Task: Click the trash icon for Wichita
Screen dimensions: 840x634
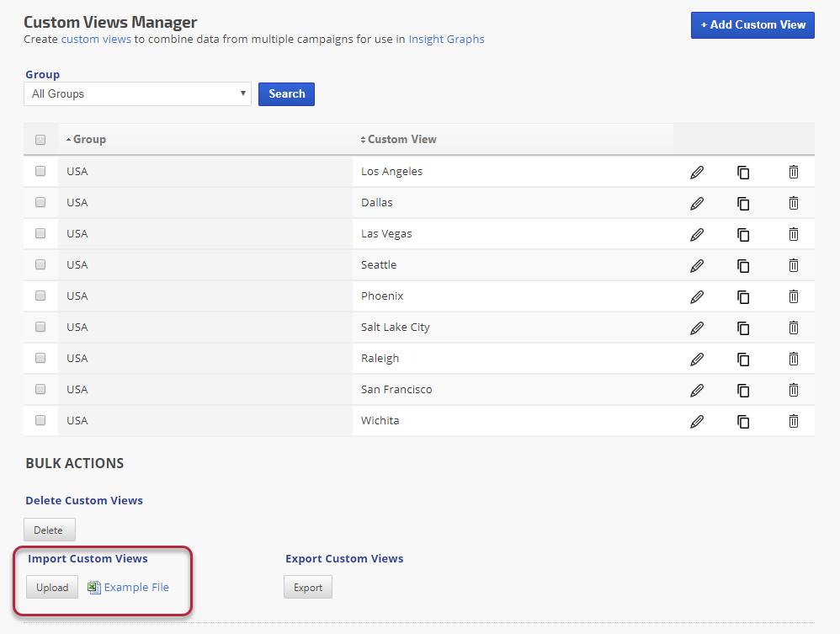Action: [x=793, y=421]
